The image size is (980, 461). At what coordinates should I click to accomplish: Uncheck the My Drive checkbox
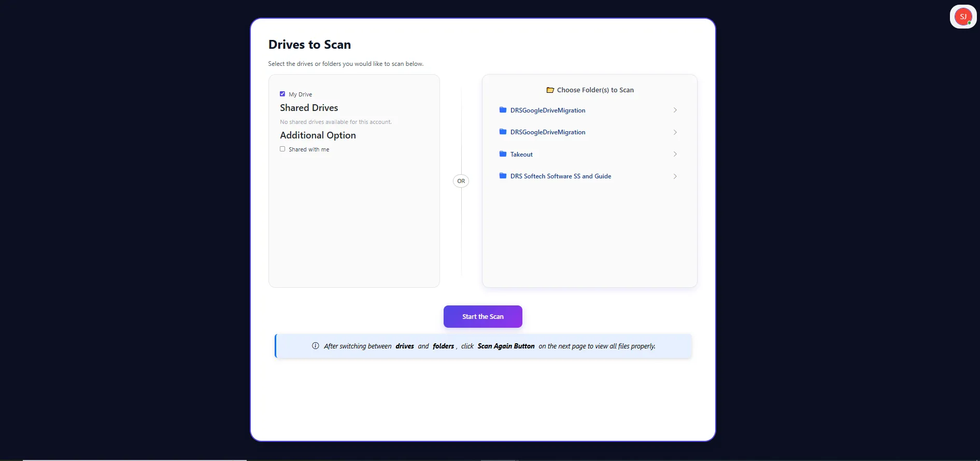(x=282, y=94)
